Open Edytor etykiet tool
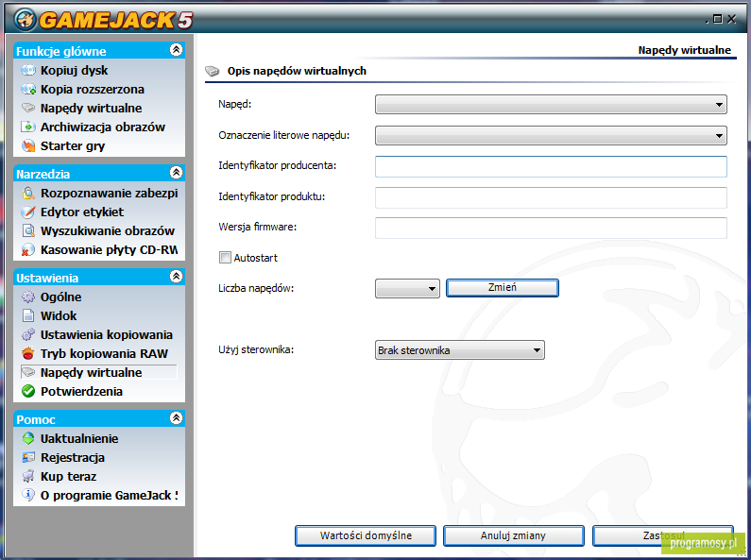 point(82,212)
